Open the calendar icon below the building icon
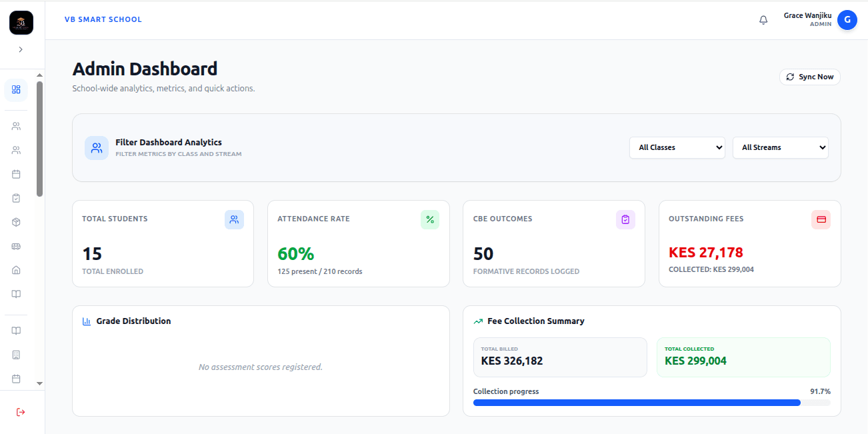 tap(16, 379)
